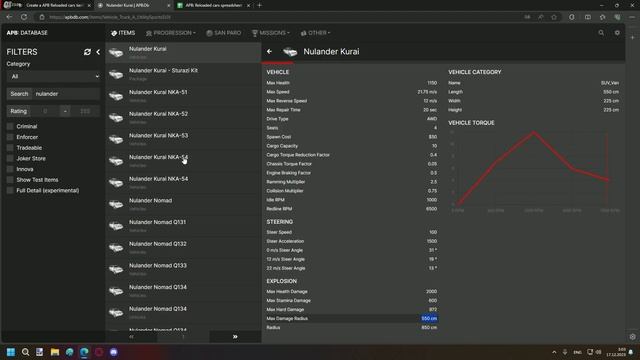Go to previous results page arrow
This screenshot has width=640, height=360.
pyautogui.click(x=131, y=337)
